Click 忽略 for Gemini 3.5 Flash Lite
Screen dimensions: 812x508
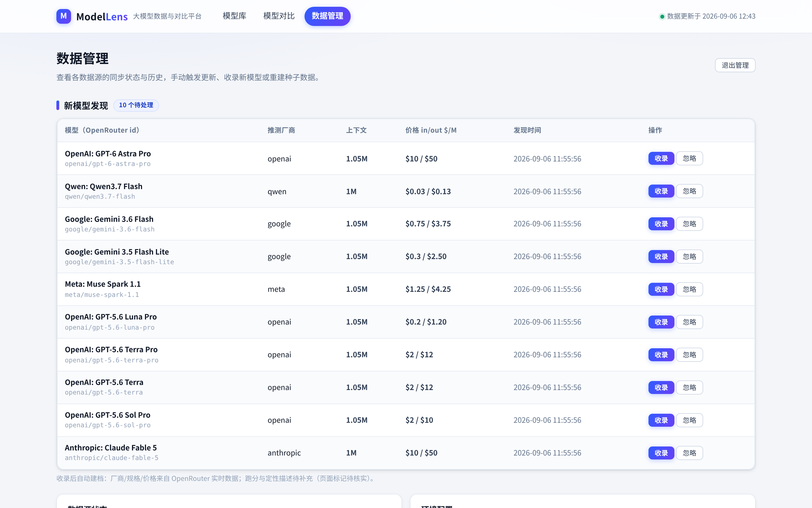(x=689, y=257)
